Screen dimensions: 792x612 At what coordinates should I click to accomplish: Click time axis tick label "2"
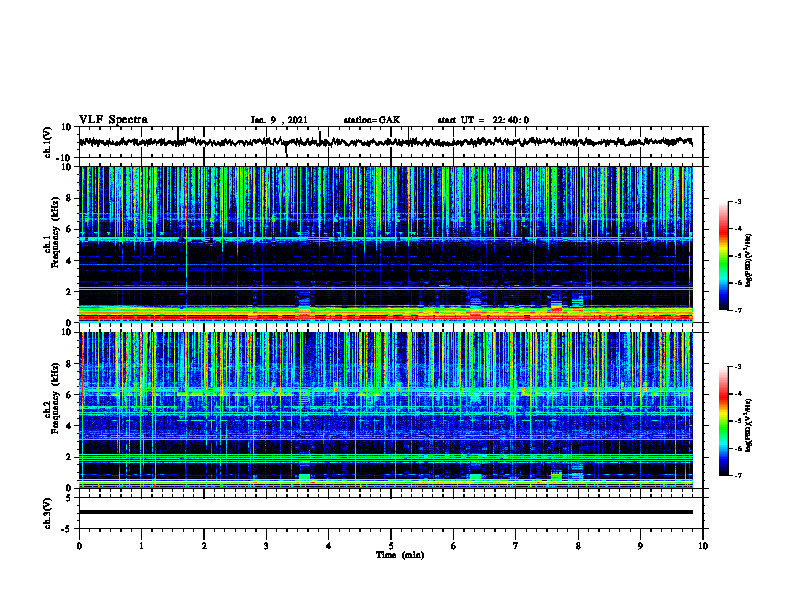(204, 546)
